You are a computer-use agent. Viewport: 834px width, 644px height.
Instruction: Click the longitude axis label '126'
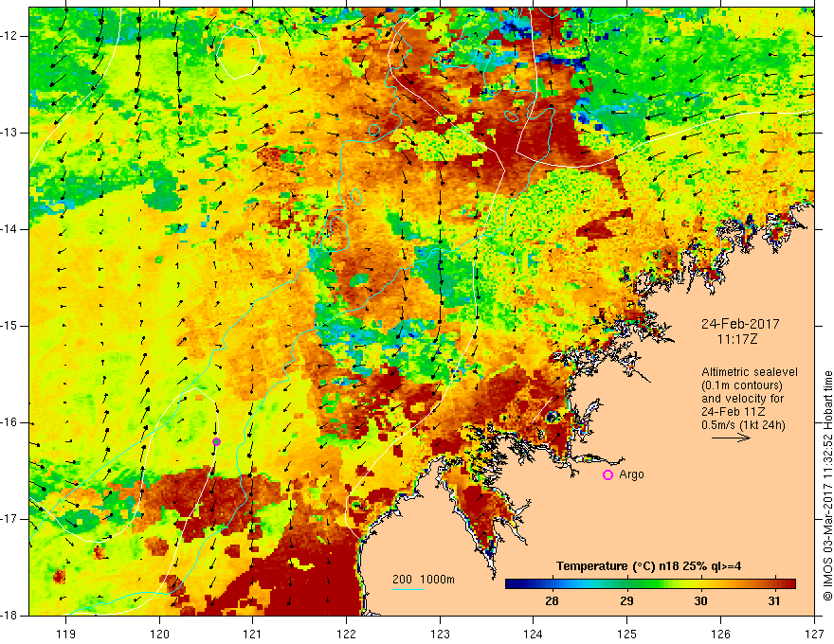coord(720,634)
